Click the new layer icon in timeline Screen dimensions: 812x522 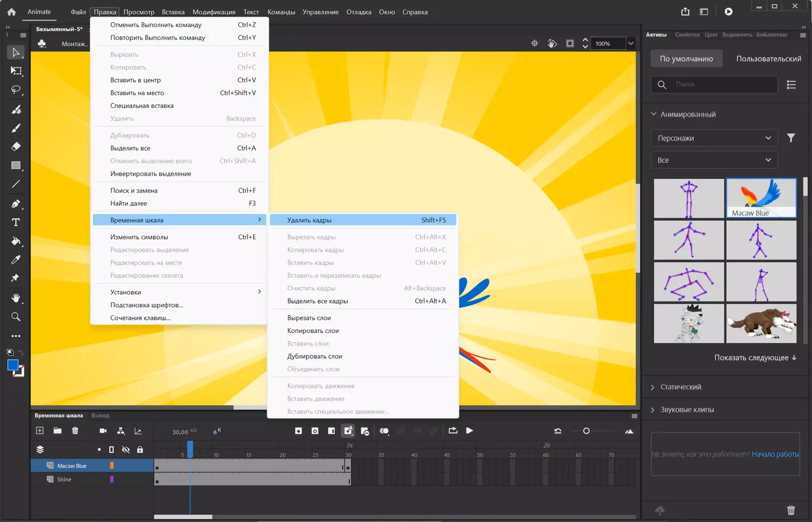point(40,431)
